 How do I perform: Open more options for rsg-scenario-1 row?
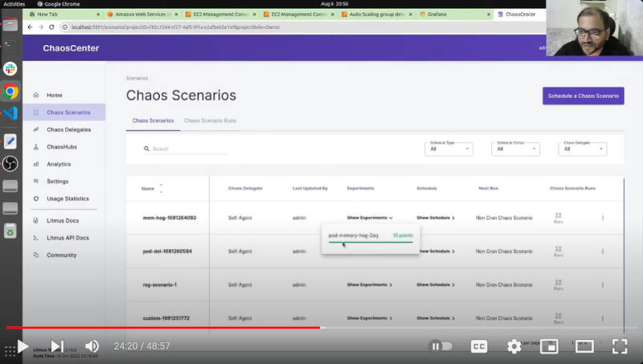pyautogui.click(x=602, y=285)
